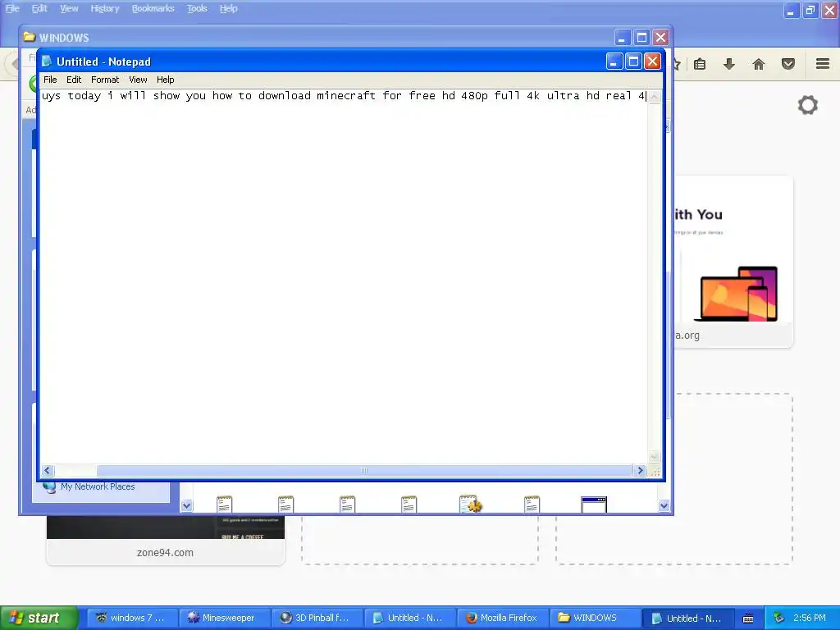Screen dimensions: 840x630
Task: Switch to active Untitled Notepad taskbar item
Action: pyautogui.click(x=687, y=618)
